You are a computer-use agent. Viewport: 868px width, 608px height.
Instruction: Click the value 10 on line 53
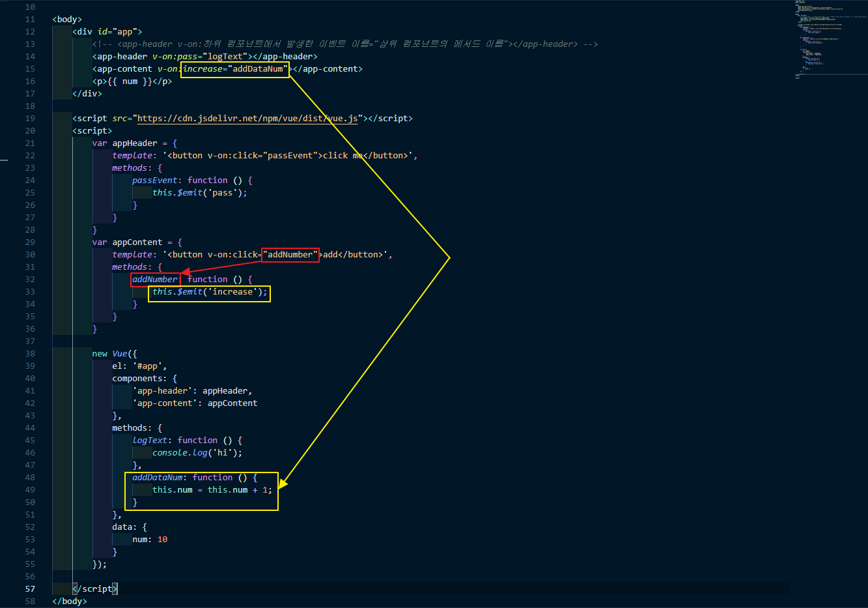(x=163, y=540)
